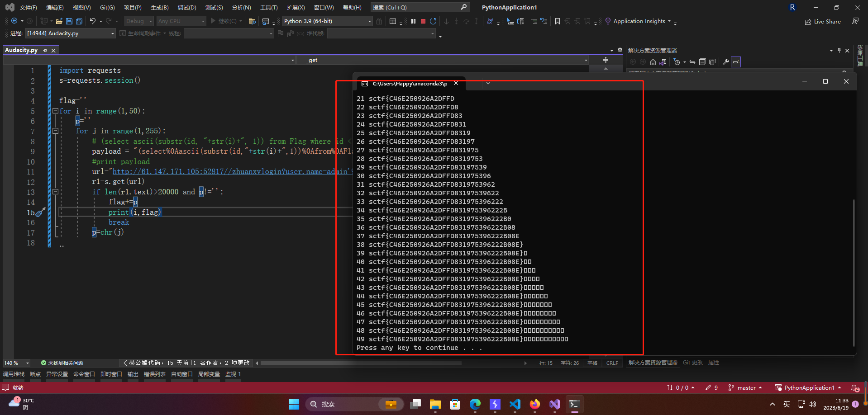868x415 pixels.
Task: Open the editor window settings gear
Action: pyautogui.click(x=620, y=50)
